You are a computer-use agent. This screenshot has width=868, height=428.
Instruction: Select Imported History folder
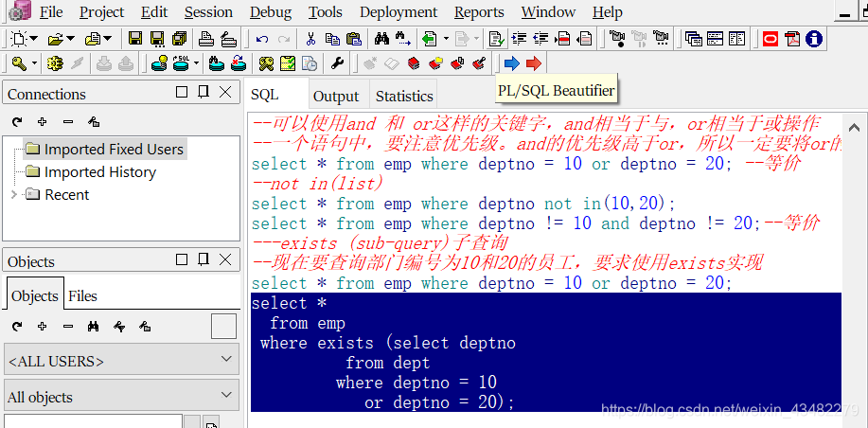91,172
